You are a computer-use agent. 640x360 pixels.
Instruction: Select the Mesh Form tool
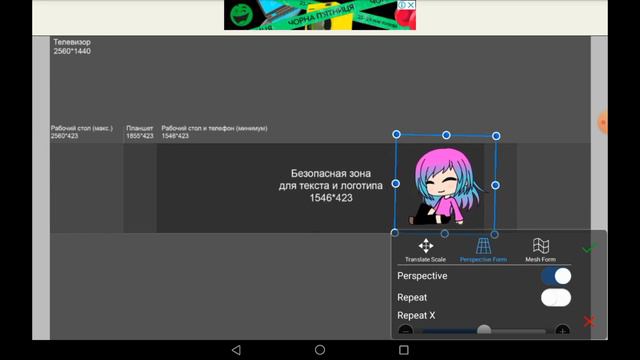[x=540, y=250]
